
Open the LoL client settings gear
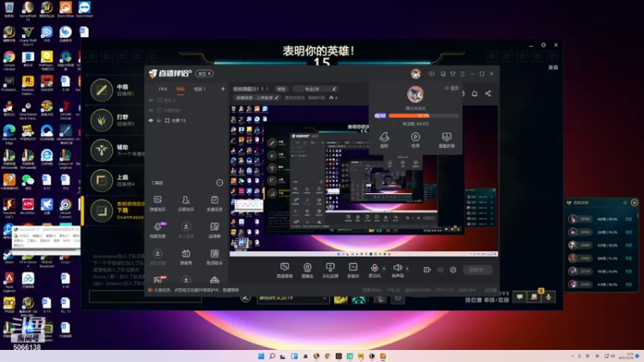[543, 45]
